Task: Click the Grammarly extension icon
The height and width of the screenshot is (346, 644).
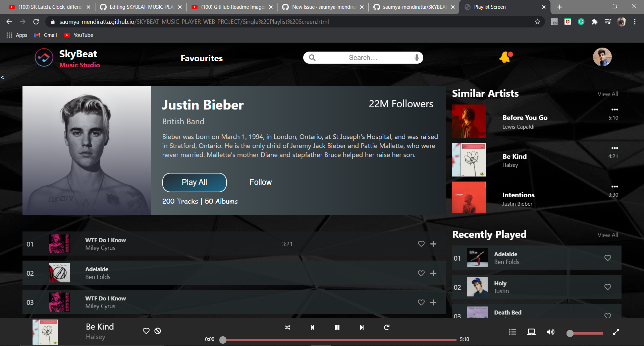Action: [581, 22]
